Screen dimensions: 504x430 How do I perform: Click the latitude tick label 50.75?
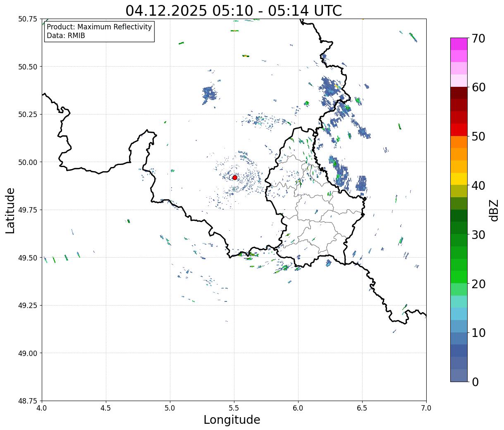click(28, 19)
